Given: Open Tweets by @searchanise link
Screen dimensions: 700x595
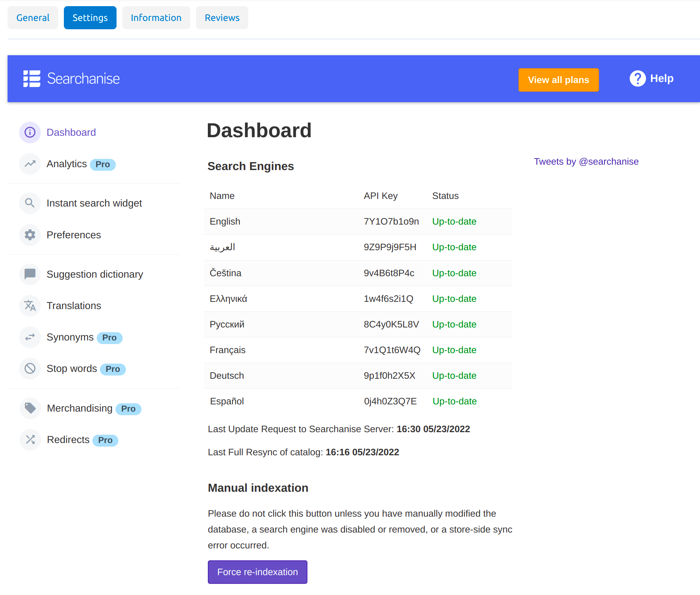Looking at the screenshot, I should point(586,161).
